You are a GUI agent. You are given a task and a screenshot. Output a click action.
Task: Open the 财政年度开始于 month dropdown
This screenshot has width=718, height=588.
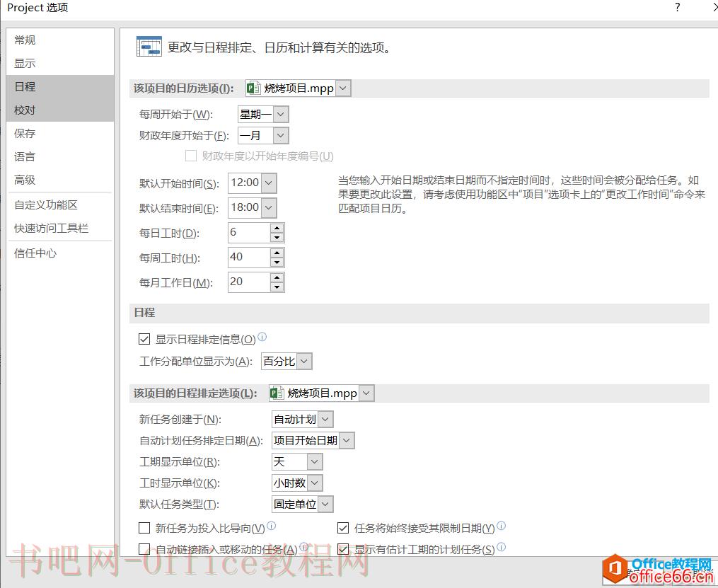click(x=281, y=136)
